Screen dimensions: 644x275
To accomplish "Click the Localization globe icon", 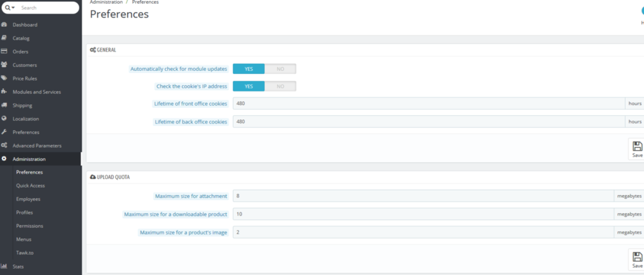I will [5, 119].
